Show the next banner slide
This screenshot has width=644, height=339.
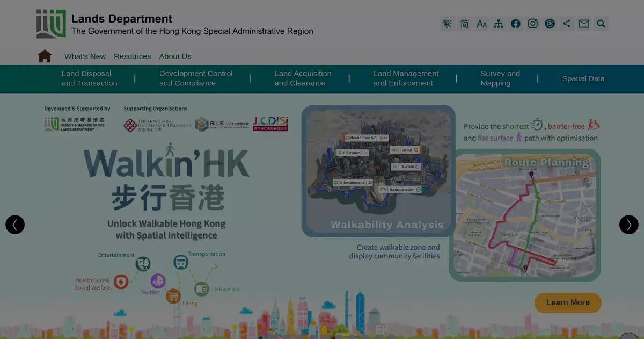(629, 225)
